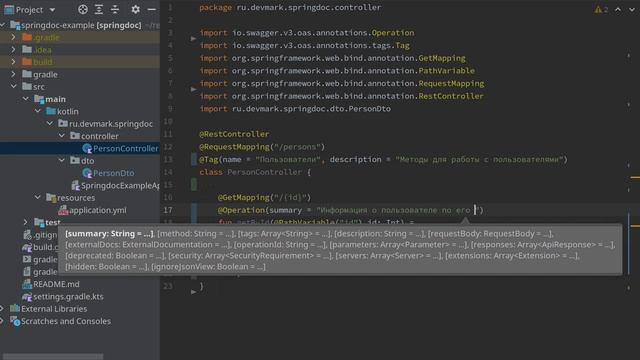Expand the test folder
640x360 pixels.
[26, 222]
